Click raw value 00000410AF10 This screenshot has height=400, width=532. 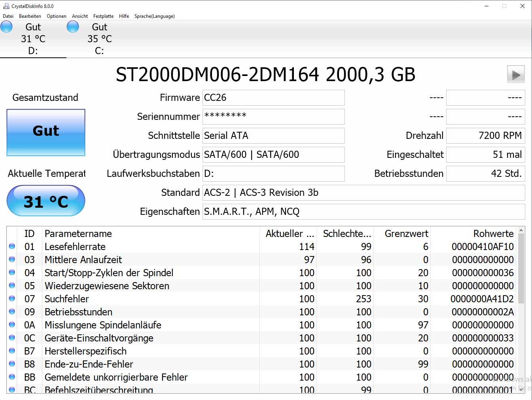coord(483,246)
